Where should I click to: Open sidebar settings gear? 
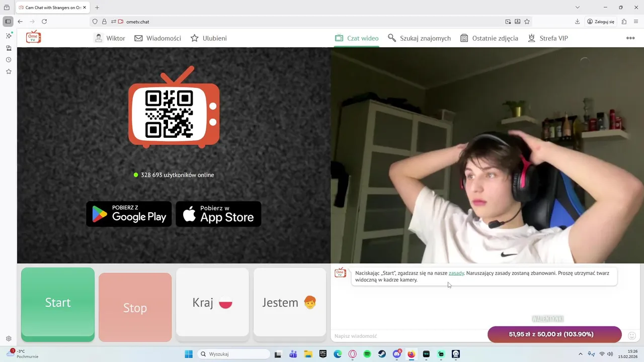(x=9, y=339)
